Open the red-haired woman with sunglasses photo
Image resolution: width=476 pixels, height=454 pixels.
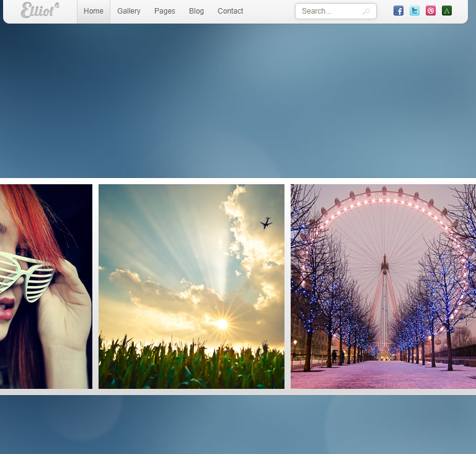pos(46,287)
